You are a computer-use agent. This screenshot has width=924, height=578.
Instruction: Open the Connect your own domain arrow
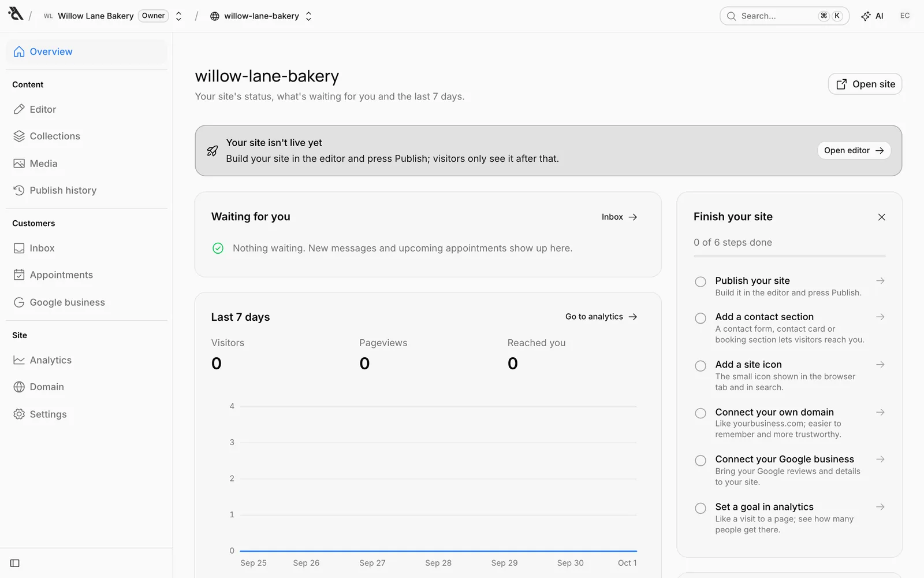[x=880, y=412]
